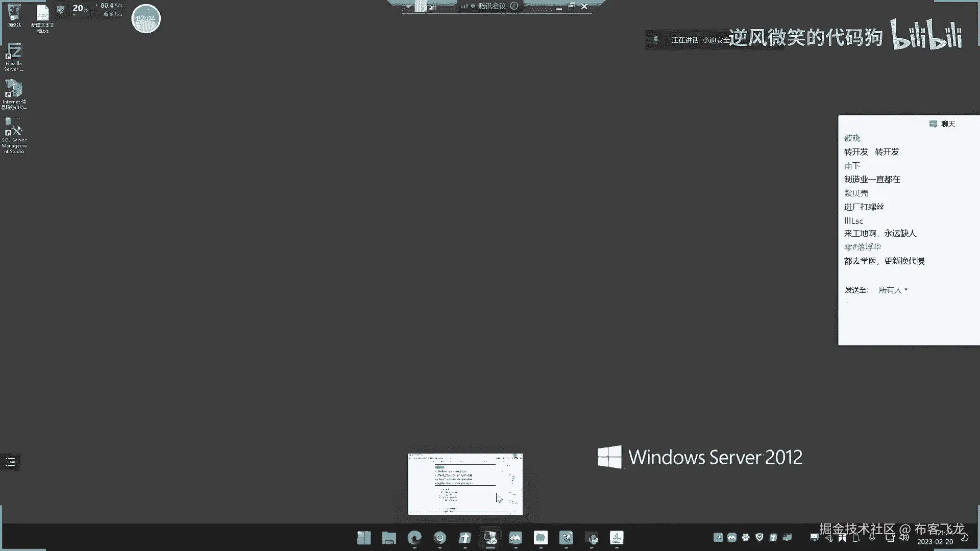Expand the 所有人 recipient dropdown

893,290
